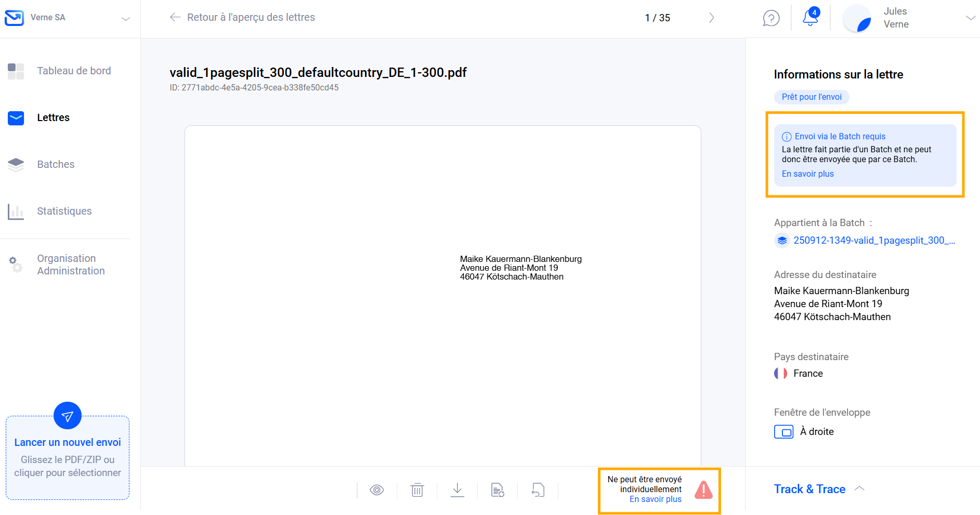Open Statistiques page

[64, 211]
